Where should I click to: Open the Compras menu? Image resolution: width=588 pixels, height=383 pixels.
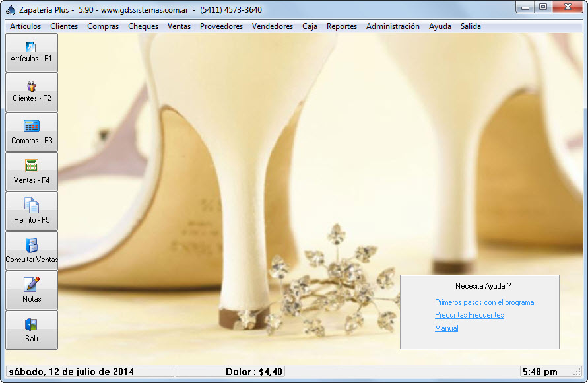(103, 26)
